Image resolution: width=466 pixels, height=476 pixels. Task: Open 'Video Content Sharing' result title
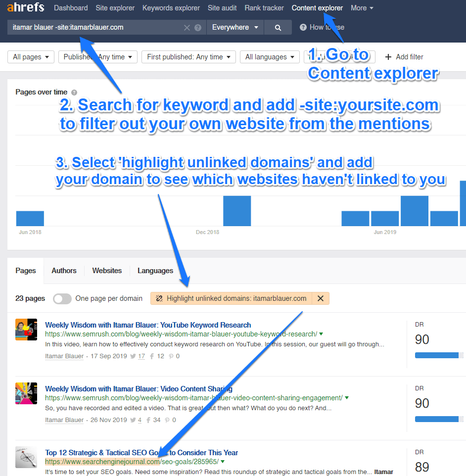coord(139,389)
